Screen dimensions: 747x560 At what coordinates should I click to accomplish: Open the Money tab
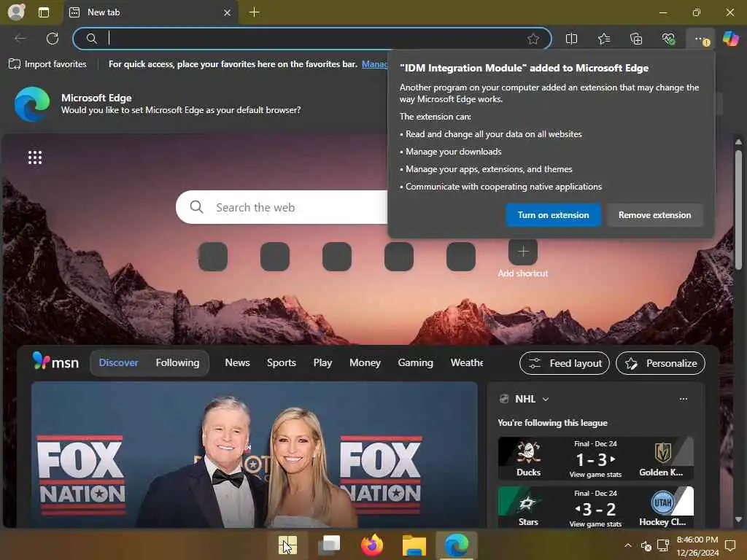tap(365, 363)
